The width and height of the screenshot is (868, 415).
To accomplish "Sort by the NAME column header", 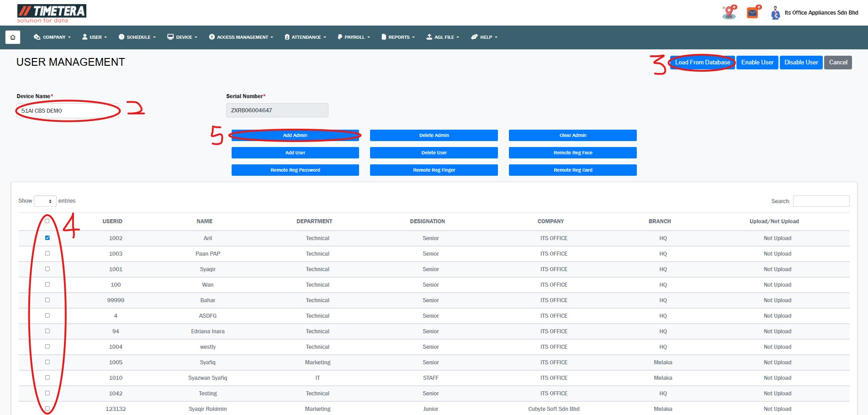I will (x=205, y=221).
